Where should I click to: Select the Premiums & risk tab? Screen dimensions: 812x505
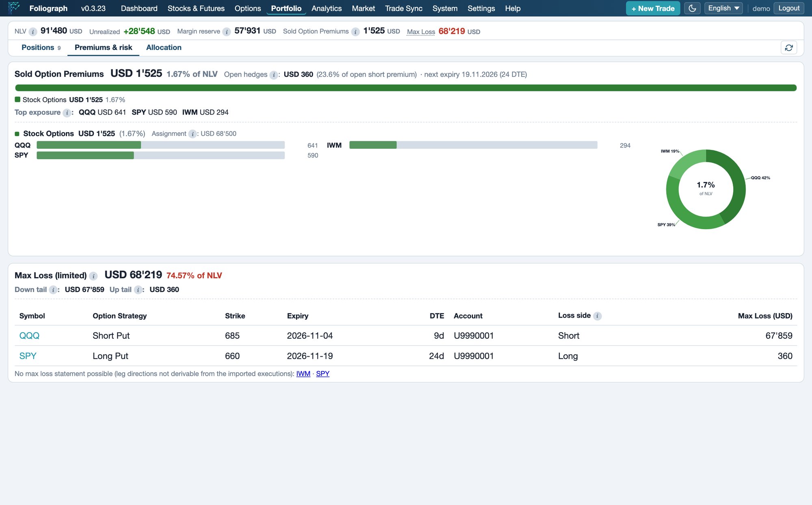pyautogui.click(x=104, y=48)
